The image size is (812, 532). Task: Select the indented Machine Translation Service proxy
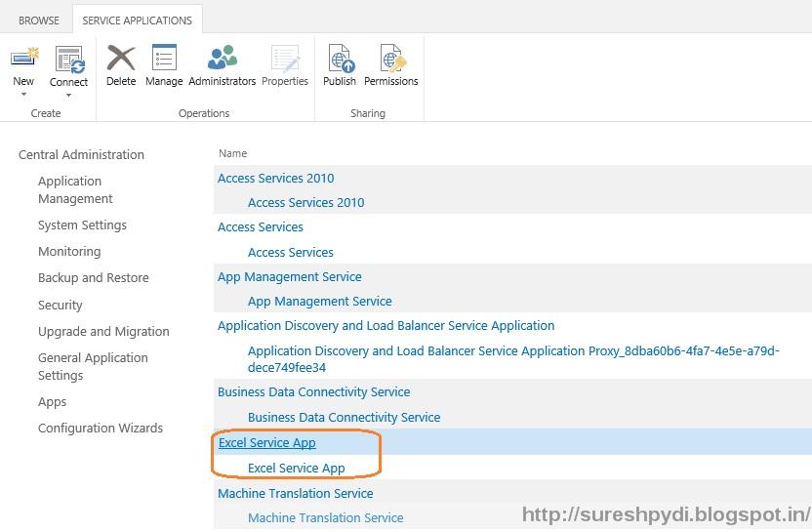325,518
